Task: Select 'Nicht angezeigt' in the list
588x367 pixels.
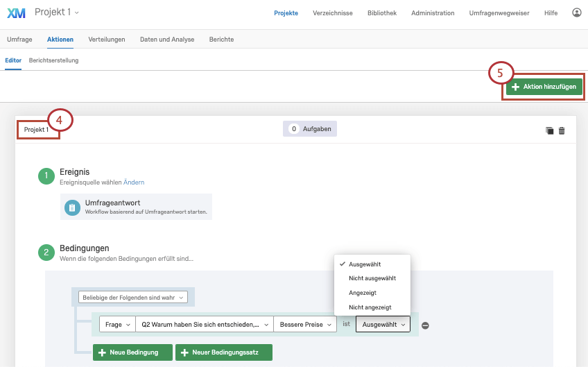Action: click(x=370, y=307)
